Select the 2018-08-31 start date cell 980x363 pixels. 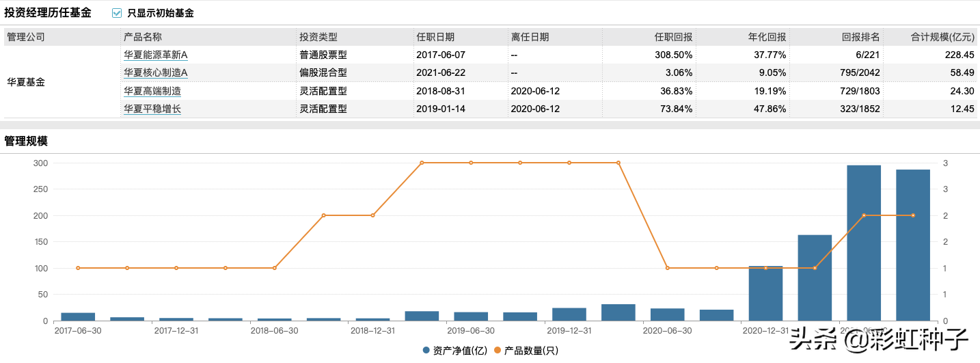click(x=441, y=91)
